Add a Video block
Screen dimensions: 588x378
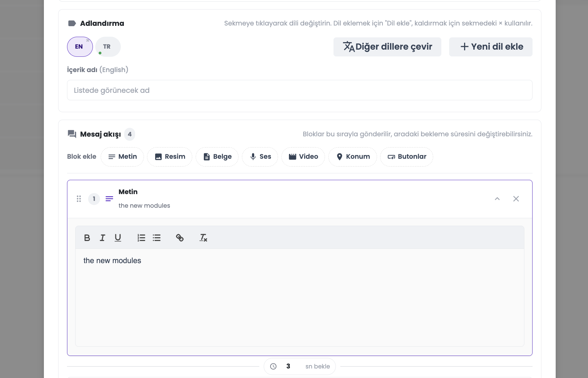click(x=303, y=157)
